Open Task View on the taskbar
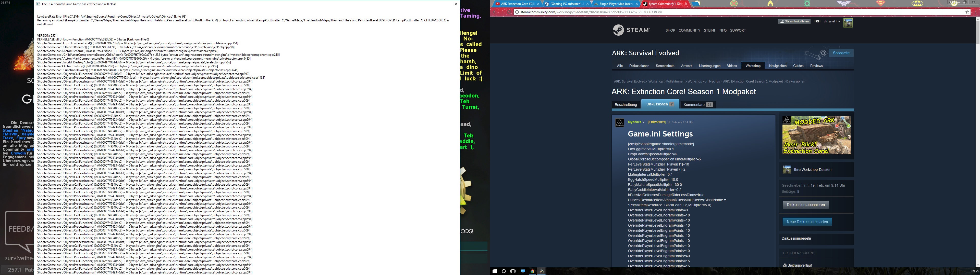This screenshot has height=275, width=980. [x=513, y=271]
